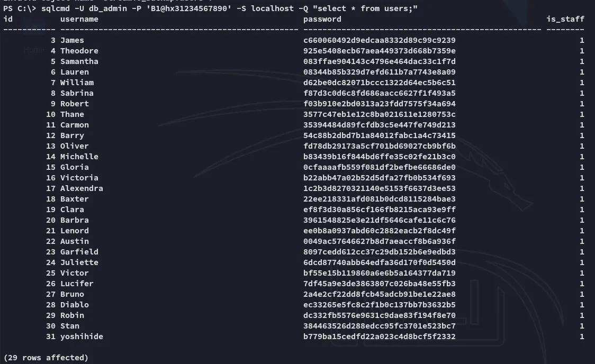The image size is (595, 364).
Task: Click William's password hash
Action: coord(379,83)
